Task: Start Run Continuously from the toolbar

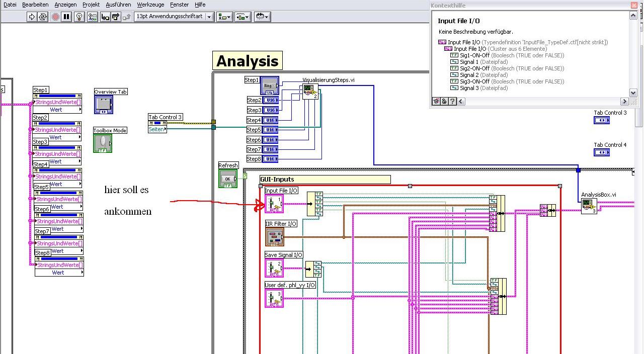Action: click(43, 17)
